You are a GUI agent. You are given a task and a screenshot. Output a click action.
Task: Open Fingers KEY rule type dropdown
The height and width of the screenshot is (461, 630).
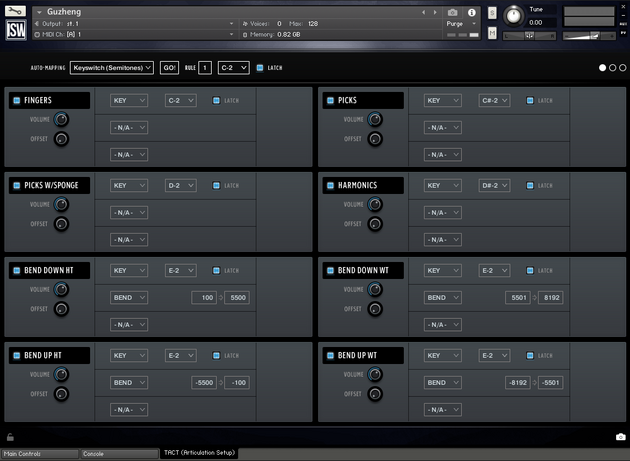(x=129, y=100)
